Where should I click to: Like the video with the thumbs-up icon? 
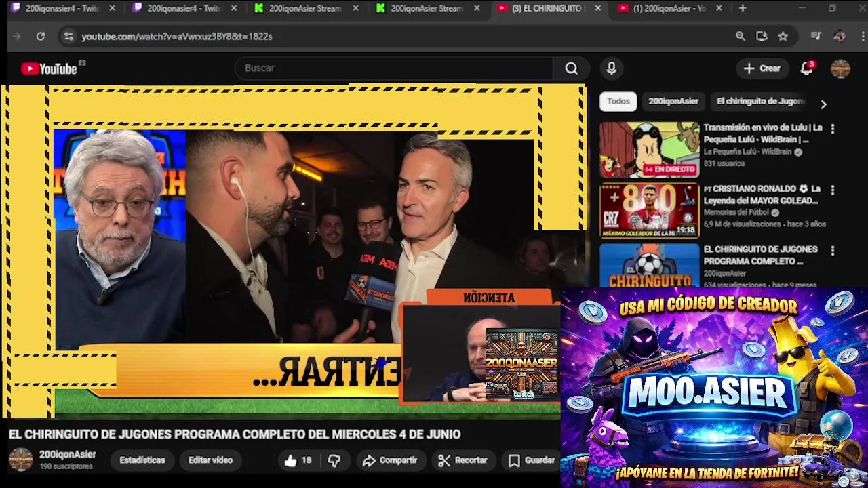point(298,460)
